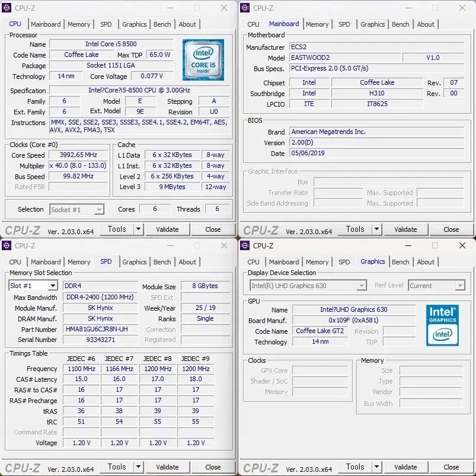Screen dimensions: 476x476
Task: Click the CPU-Z title icon in the SPD-tab window
Action: click(x=7, y=245)
